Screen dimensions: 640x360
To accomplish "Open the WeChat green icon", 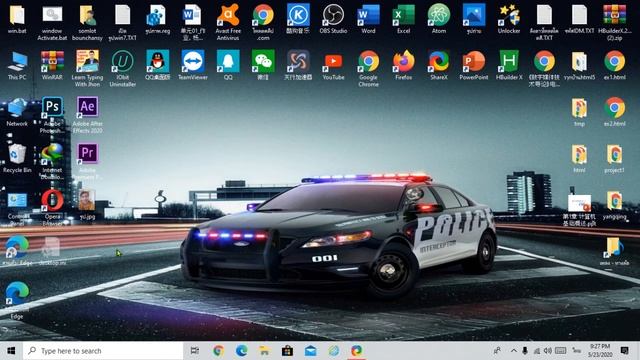I will click(263, 62).
